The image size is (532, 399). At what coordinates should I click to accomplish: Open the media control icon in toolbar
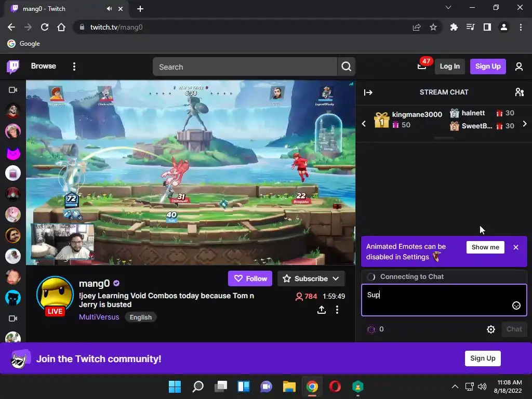(470, 27)
